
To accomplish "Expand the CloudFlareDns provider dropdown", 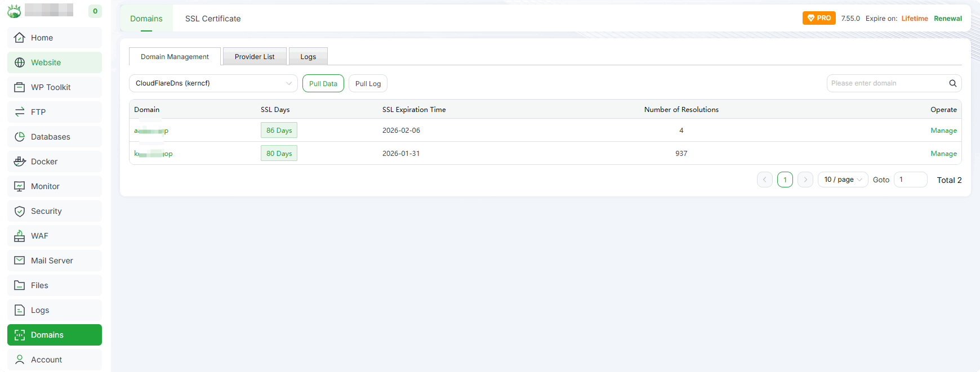I will coord(213,83).
